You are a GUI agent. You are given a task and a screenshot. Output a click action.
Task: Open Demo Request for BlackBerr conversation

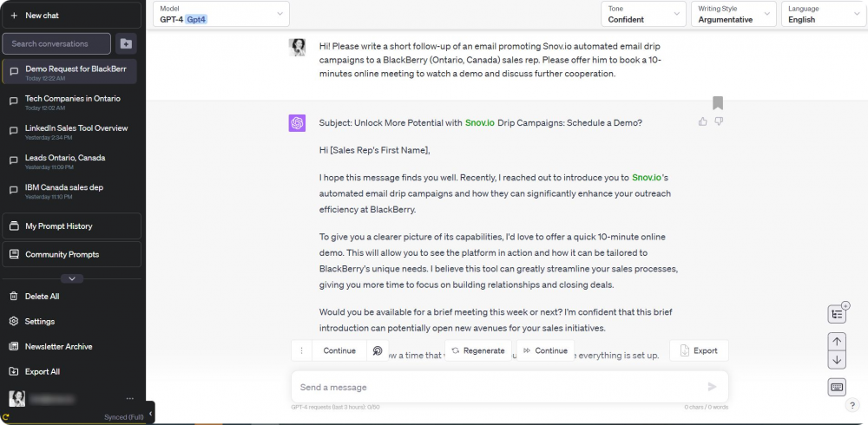(69, 72)
